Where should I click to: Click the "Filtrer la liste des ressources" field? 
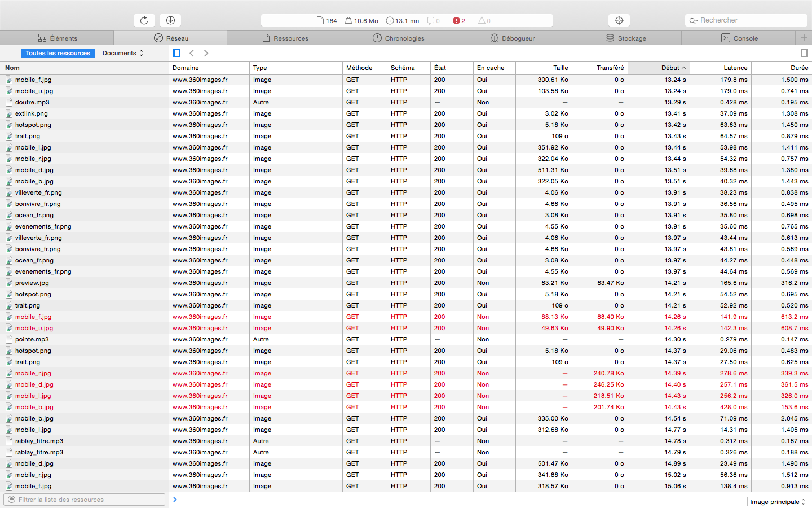point(85,500)
